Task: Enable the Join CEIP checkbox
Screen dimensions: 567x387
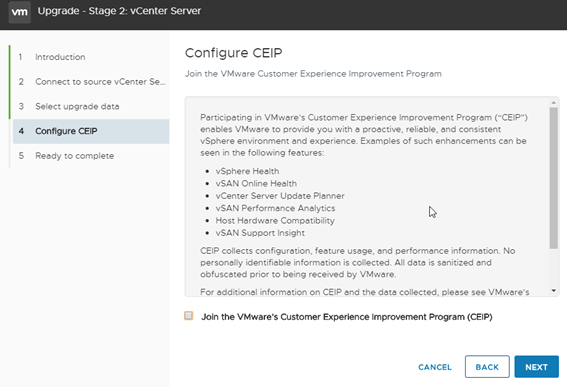Action: [189, 316]
